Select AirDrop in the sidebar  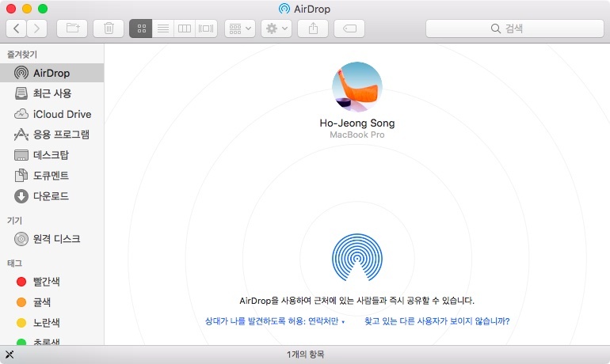tap(51, 73)
